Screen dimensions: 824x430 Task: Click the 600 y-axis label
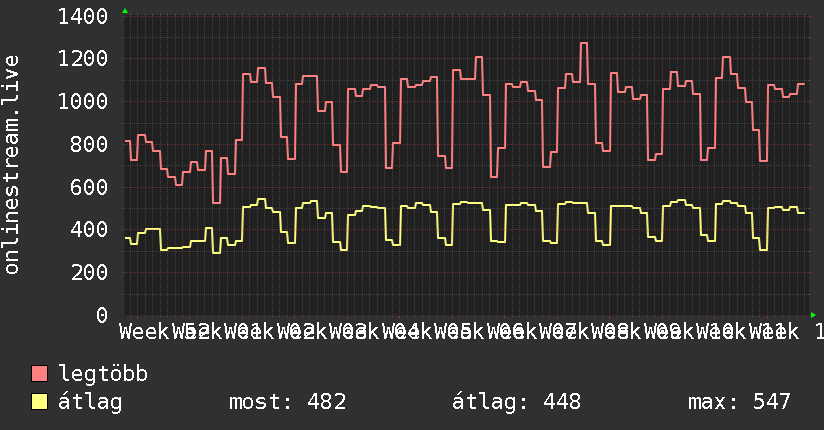[x=89, y=188]
